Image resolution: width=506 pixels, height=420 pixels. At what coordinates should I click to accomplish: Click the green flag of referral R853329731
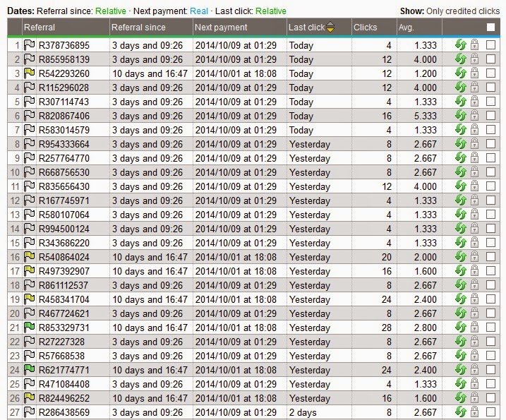(x=29, y=328)
